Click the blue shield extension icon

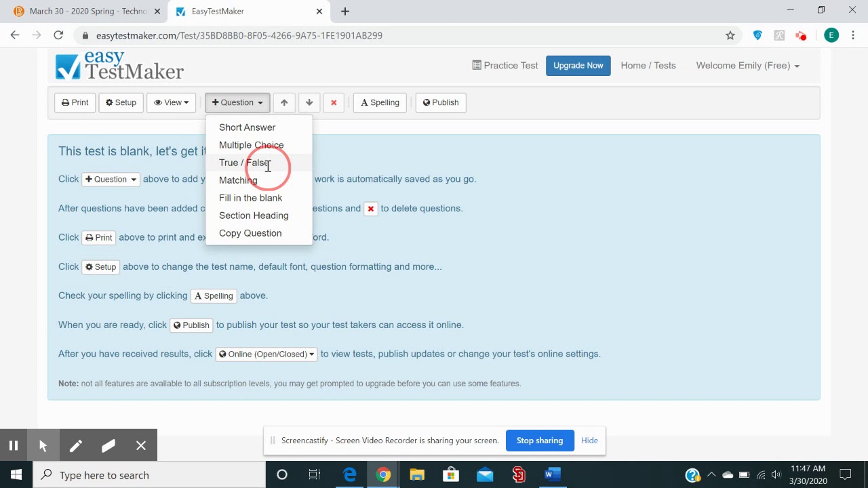[757, 35]
